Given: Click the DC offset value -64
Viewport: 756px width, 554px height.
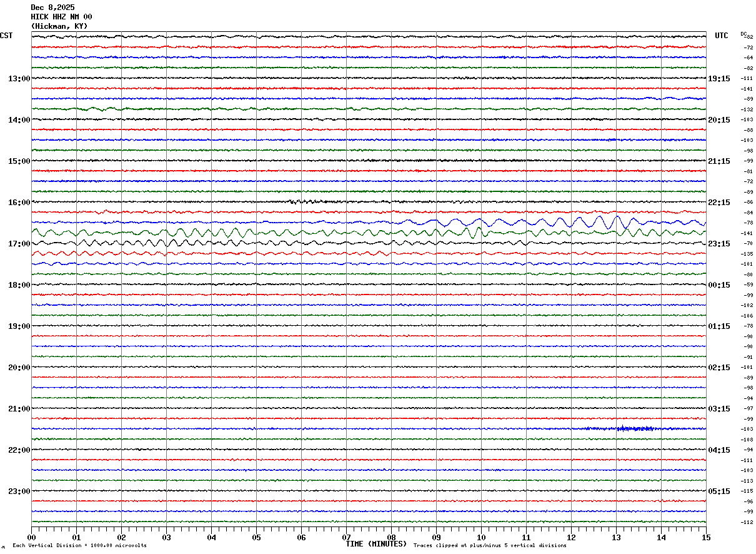Looking at the screenshot, I should (748, 58).
